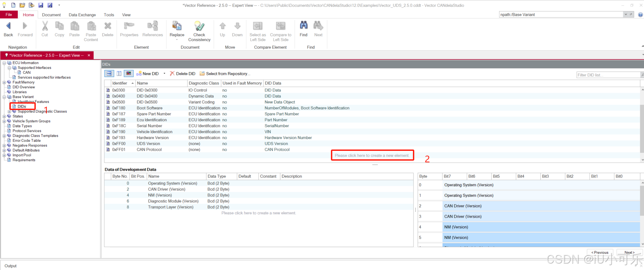
Task: Select the Output panel tab
Action: [10, 266]
